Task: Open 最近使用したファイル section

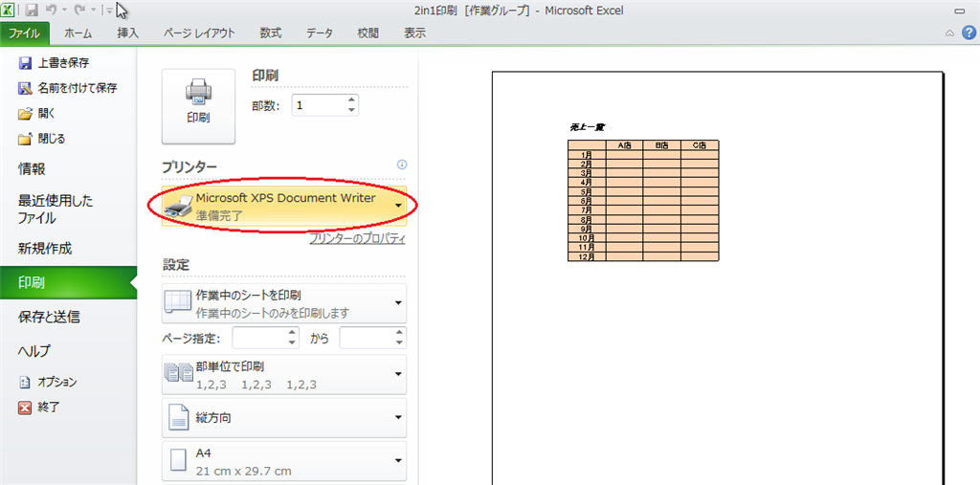Action: pyautogui.click(x=55, y=209)
